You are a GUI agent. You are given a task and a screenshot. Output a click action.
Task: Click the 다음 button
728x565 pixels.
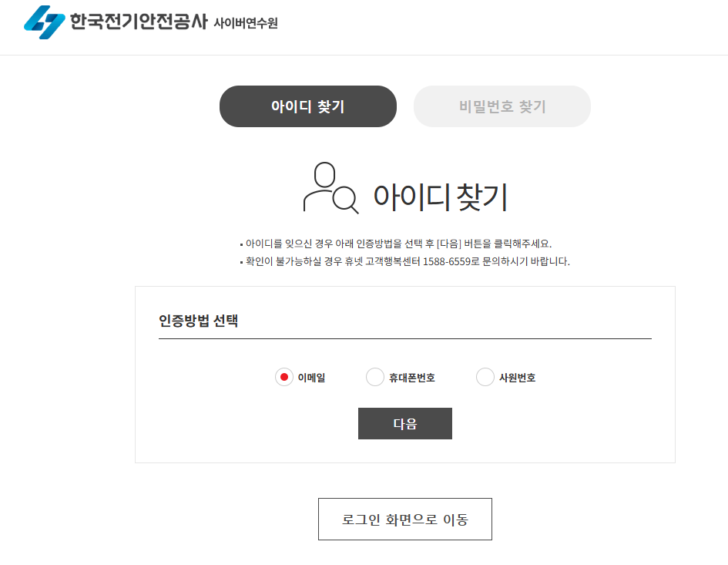405,423
